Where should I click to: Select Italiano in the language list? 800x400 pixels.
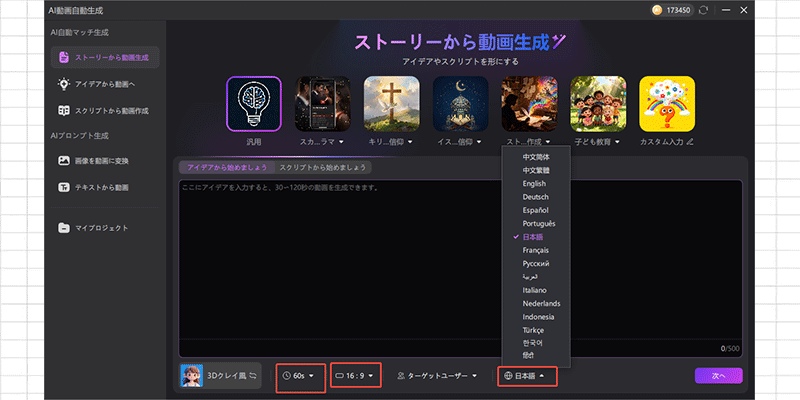coord(536,290)
